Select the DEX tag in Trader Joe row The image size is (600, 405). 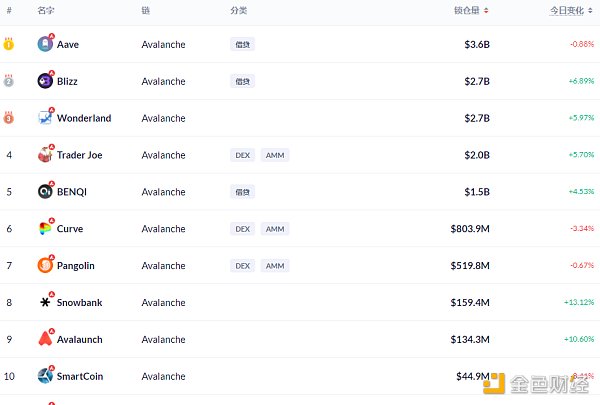coord(243,155)
